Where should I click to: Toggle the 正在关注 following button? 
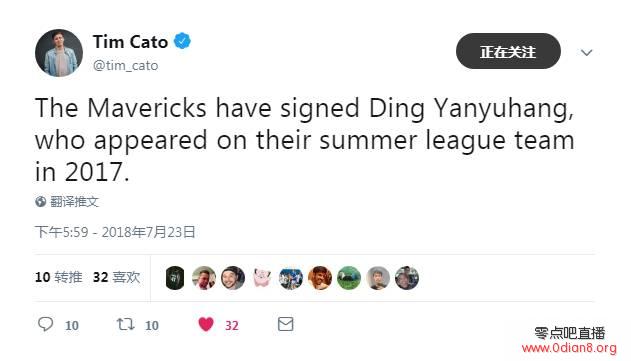coord(508,51)
